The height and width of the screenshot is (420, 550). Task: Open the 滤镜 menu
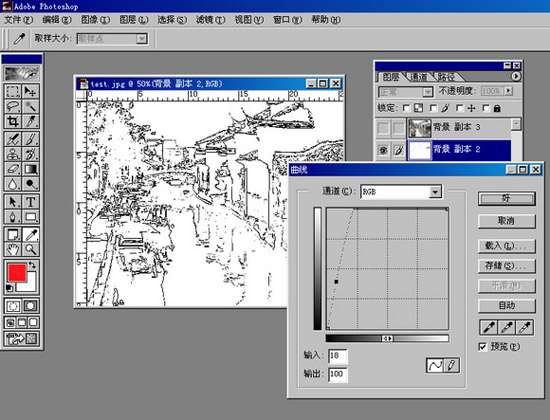click(x=210, y=20)
